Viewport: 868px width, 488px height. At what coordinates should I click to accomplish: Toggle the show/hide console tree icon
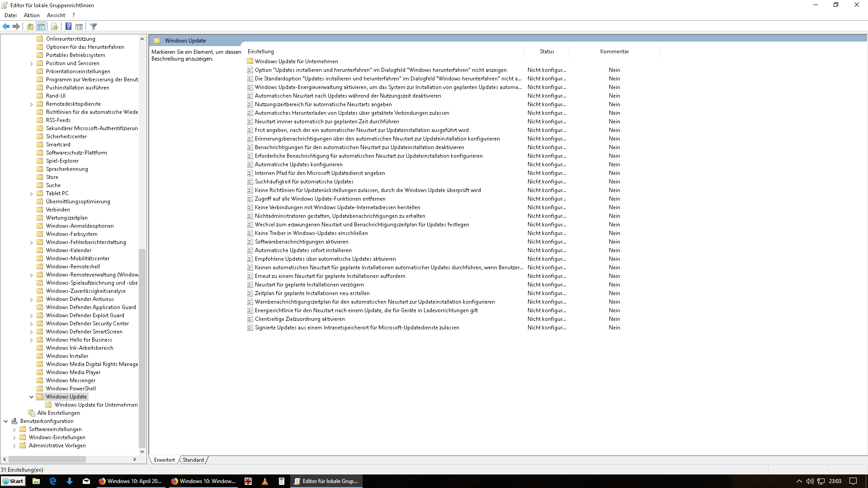pyautogui.click(x=41, y=27)
